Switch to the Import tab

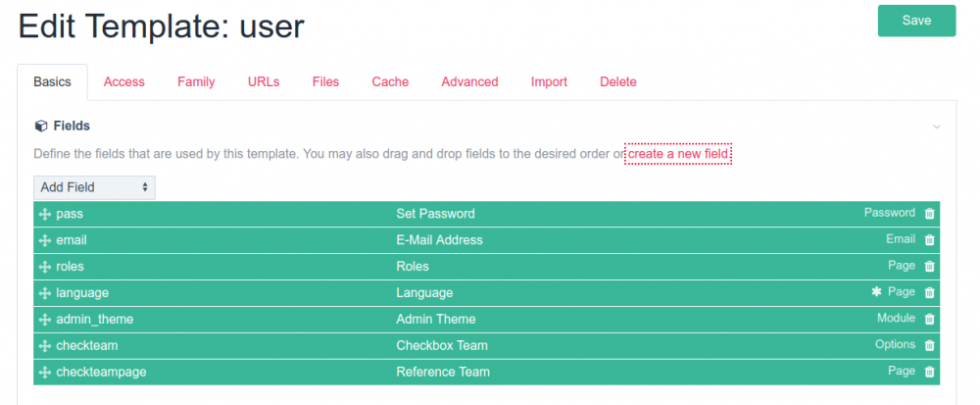(x=549, y=82)
